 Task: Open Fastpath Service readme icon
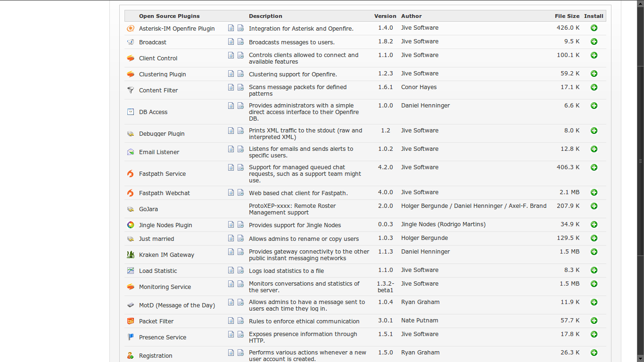pos(231,167)
